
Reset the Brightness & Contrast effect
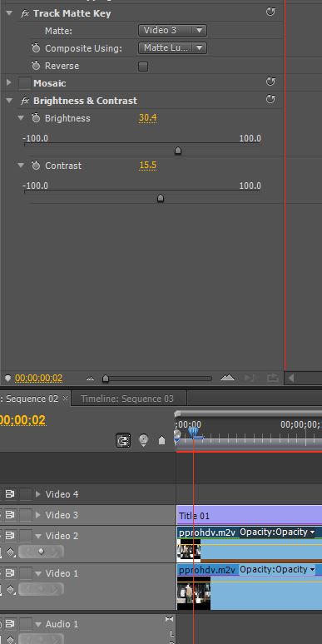[270, 99]
